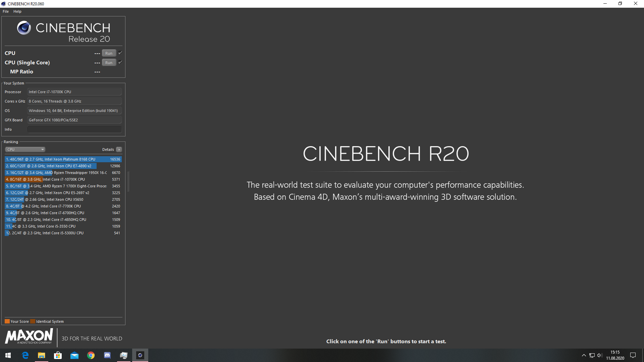Open File Explorer from taskbar
Image resolution: width=644 pixels, height=362 pixels.
click(x=42, y=355)
